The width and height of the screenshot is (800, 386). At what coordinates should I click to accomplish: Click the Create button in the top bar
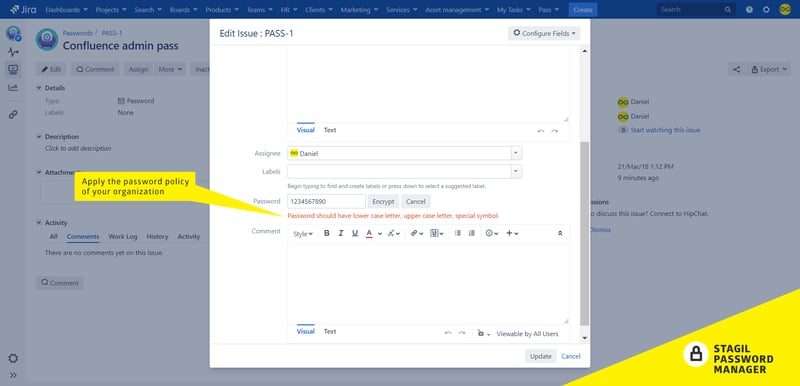[x=583, y=10]
